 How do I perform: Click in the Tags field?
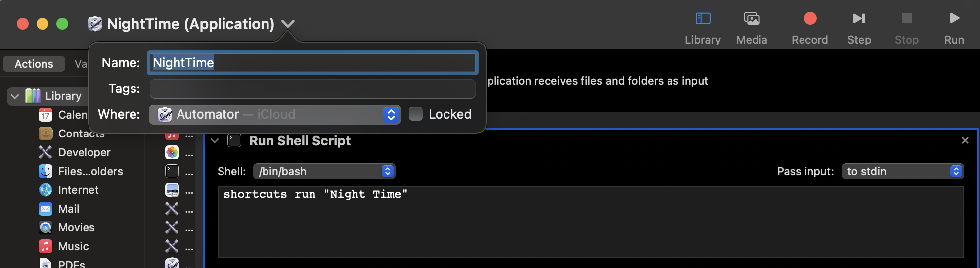pos(312,89)
